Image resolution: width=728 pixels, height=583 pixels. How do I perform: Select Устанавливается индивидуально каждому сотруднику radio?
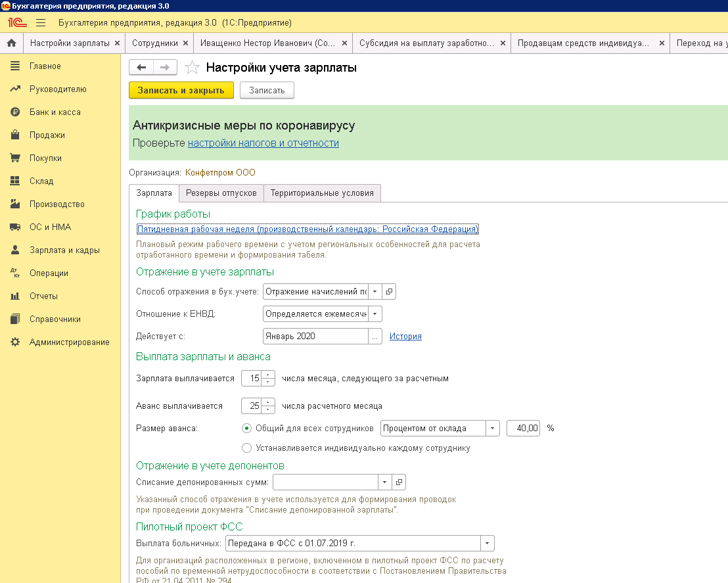click(247, 448)
